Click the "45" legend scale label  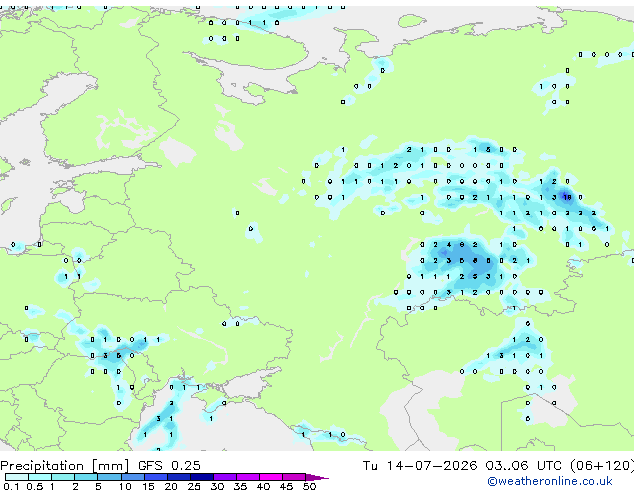click(x=286, y=486)
